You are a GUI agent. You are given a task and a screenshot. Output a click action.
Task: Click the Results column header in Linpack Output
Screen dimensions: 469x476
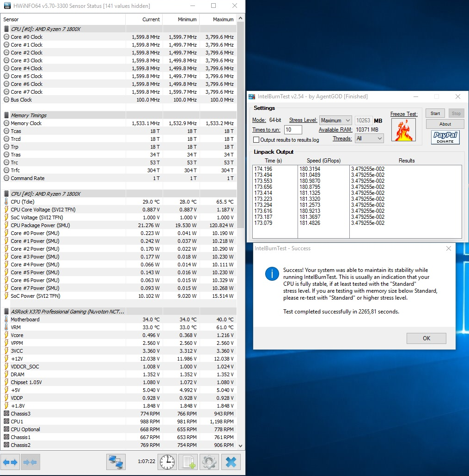pos(407,161)
